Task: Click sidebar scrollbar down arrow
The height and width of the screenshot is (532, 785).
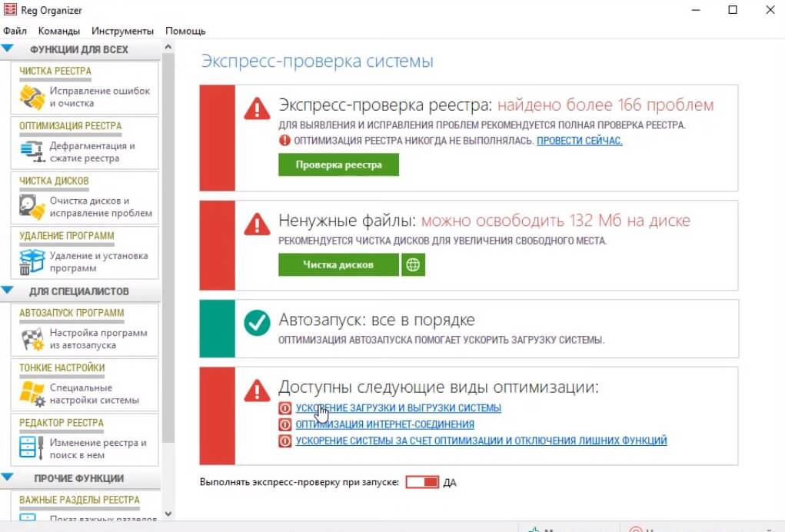Action: 168,514
